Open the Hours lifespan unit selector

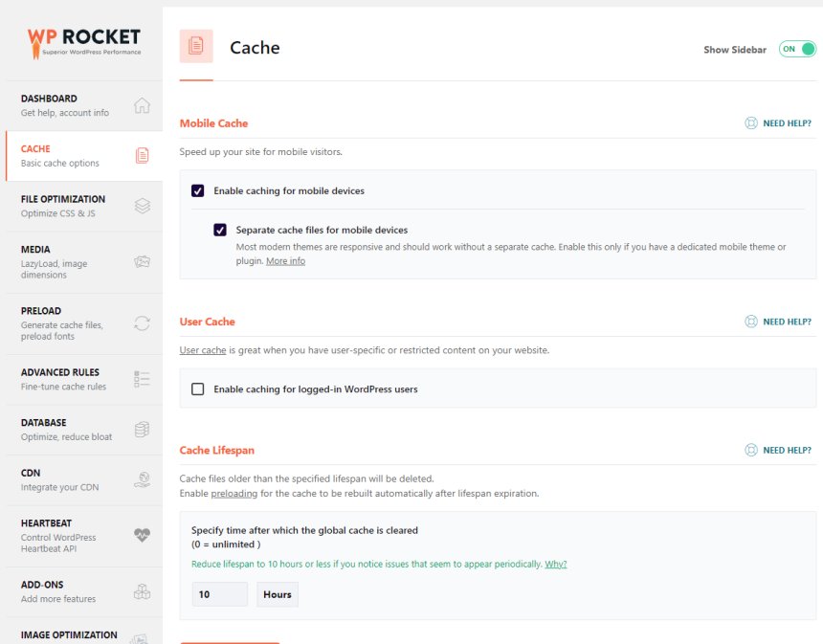(x=278, y=594)
